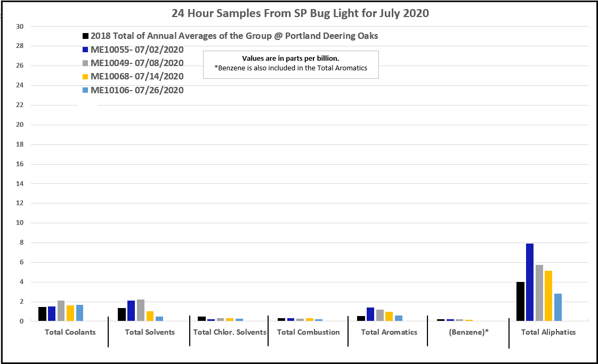
Task: Click the yellow bar in Total Aliphatics
Action: [548, 296]
